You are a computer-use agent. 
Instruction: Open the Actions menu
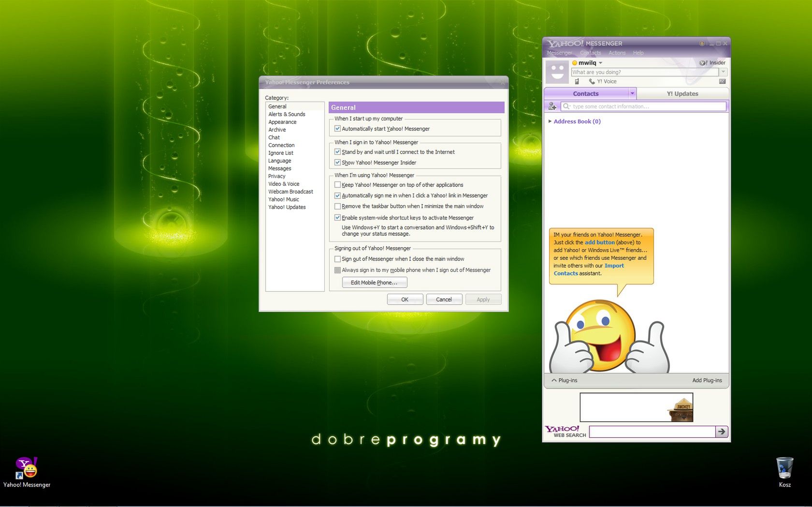tap(617, 53)
